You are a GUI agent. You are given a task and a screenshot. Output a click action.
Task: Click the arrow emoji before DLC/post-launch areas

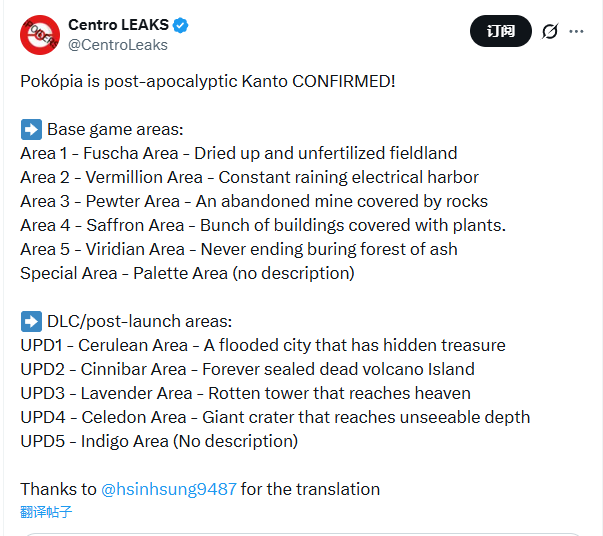30,321
